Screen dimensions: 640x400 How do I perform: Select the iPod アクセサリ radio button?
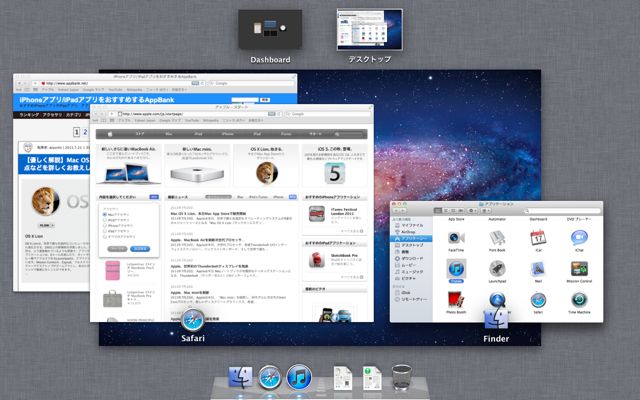(105, 220)
